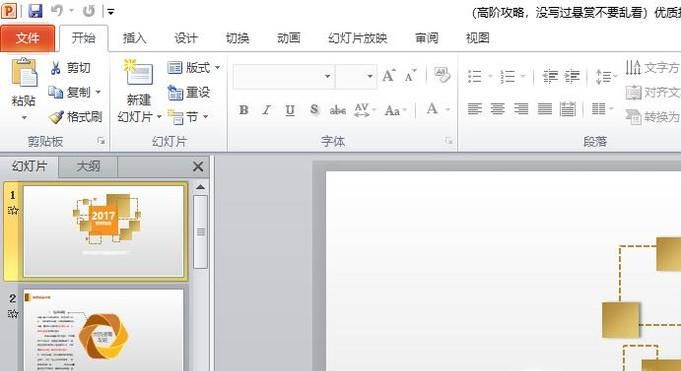Viewport: 681px width, 371px height.
Task: Center the text alignment
Action: [x=498, y=109]
